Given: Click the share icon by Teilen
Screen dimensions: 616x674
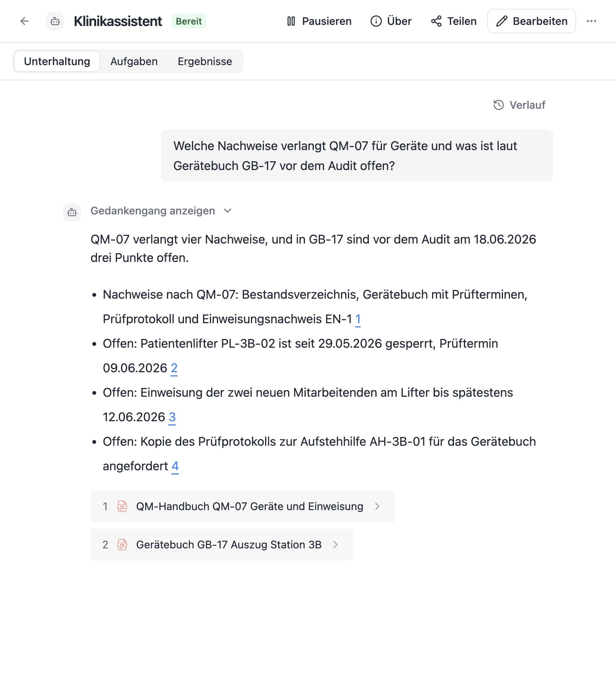Looking at the screenshot, I should click(436, 21).
